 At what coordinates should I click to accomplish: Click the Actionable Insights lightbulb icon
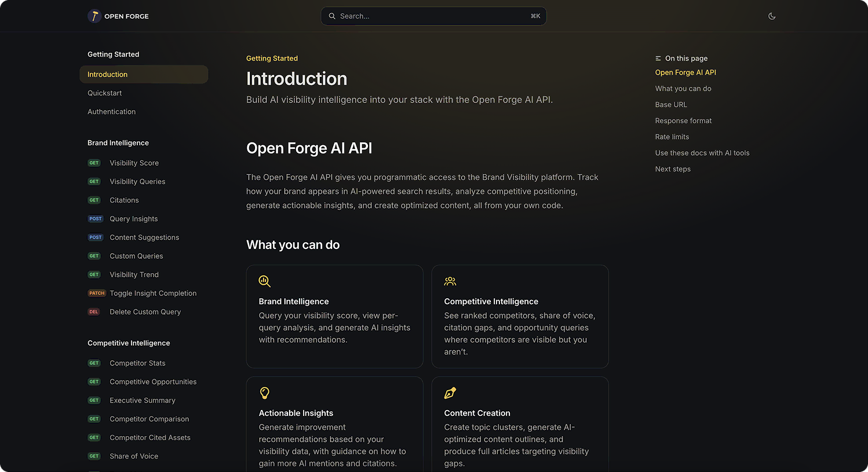[265, 393]
